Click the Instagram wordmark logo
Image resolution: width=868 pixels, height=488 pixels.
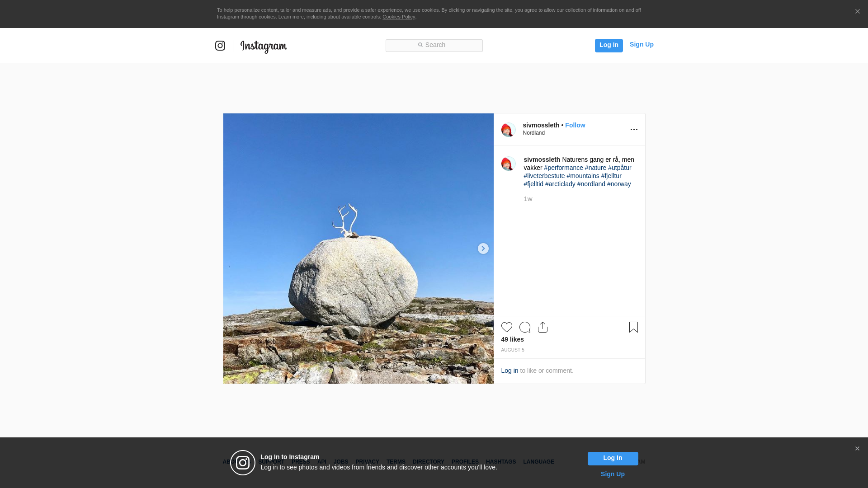264,46
